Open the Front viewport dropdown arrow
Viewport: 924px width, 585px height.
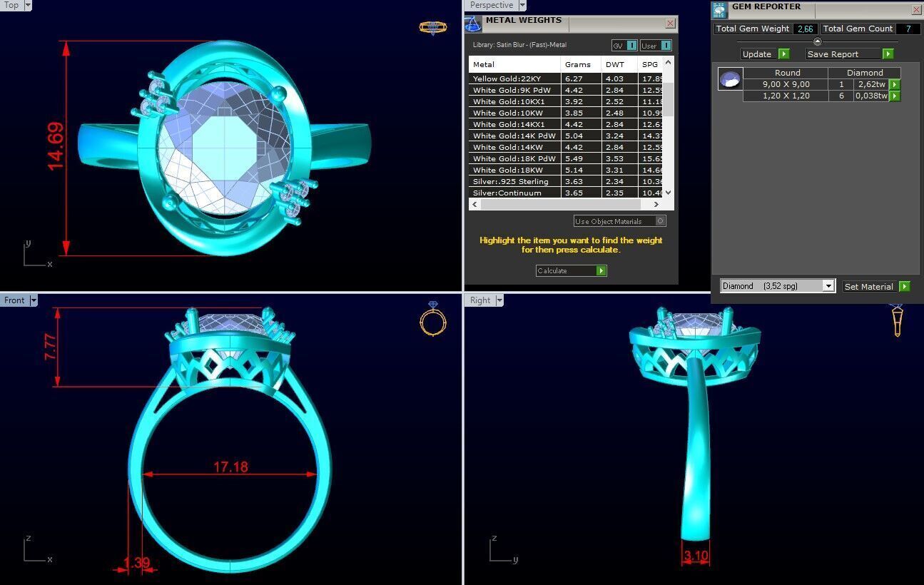pos(34,300)
